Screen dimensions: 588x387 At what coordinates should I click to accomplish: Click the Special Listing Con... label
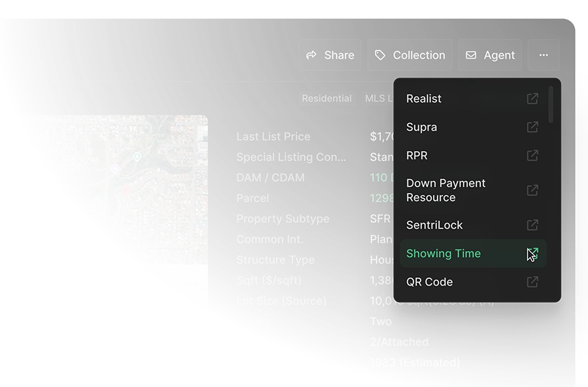(x=291, y=157)
